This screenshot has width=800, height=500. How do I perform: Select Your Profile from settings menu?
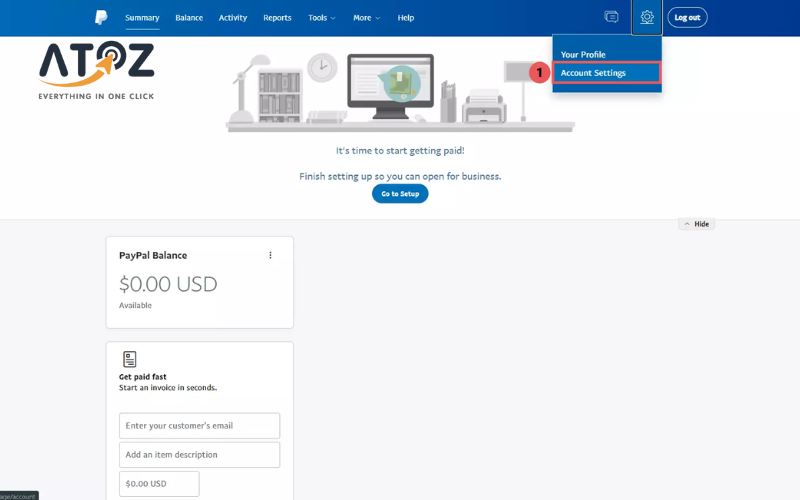583,55
